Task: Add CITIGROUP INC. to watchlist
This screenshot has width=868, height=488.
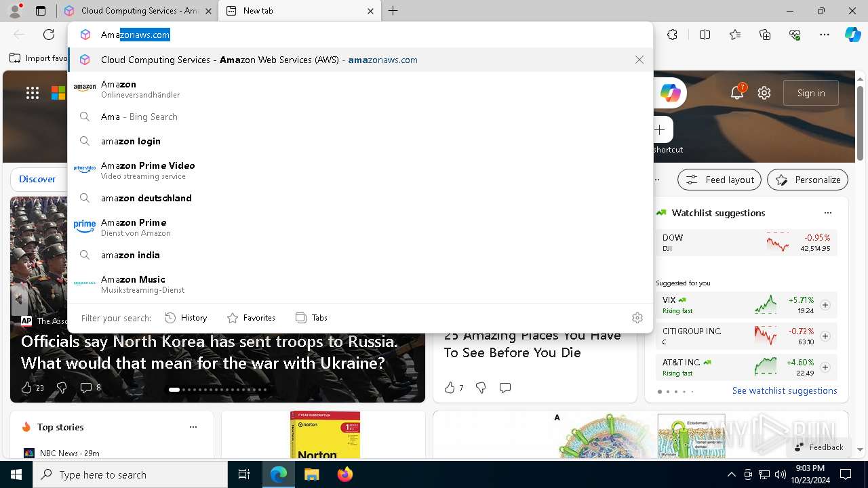Action: tap(825, 336)
